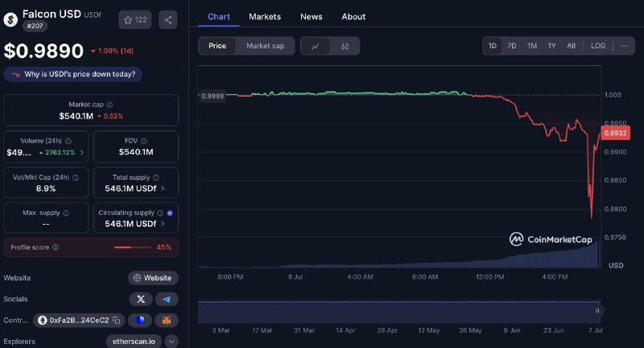644x348 pixels.
Task: Click the $0.9890 price text
Action: (43, 51)
